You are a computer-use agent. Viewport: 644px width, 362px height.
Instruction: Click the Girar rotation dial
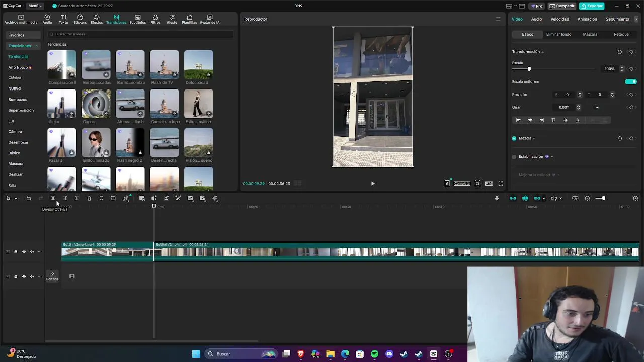click(x=597, y=107)
